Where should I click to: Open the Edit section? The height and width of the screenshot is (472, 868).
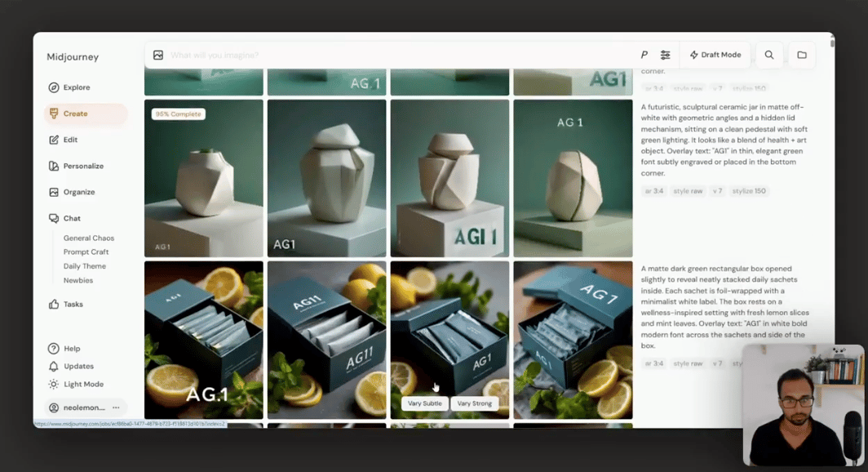[x=70, y=140]
